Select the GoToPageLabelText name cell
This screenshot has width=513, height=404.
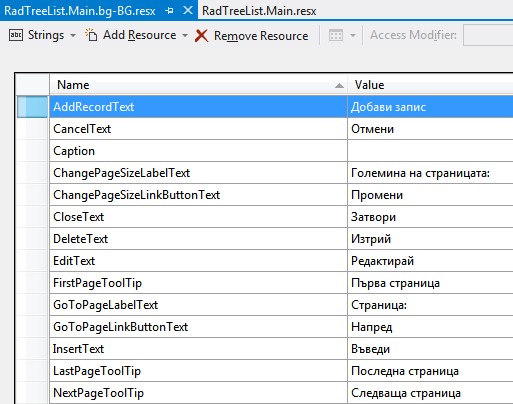pos(198,305)
